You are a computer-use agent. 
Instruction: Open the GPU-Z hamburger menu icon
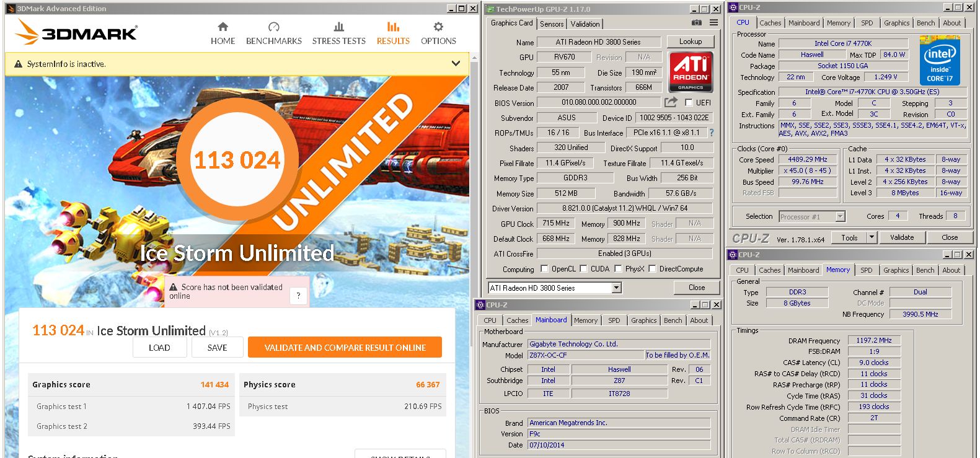714,23
